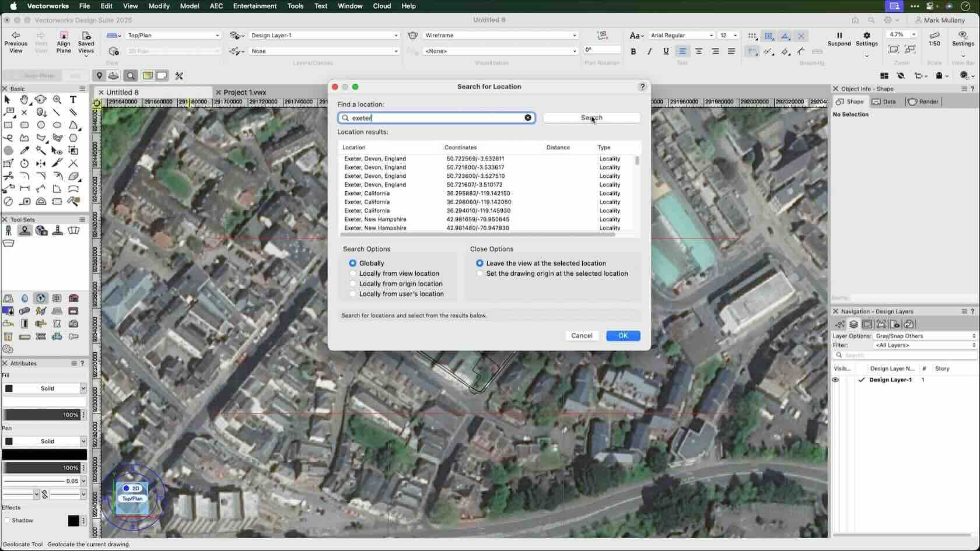Activate the Zoom tool magnifier
This screenshot has width=980, height=551.
pos(57,100)
